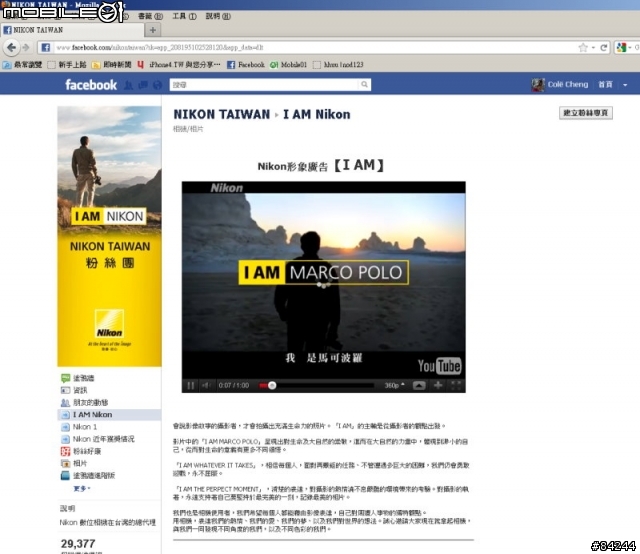Open notifications globe icon in Facebook header
Screen dimensions: 640x554
click(x=157, y=85)
